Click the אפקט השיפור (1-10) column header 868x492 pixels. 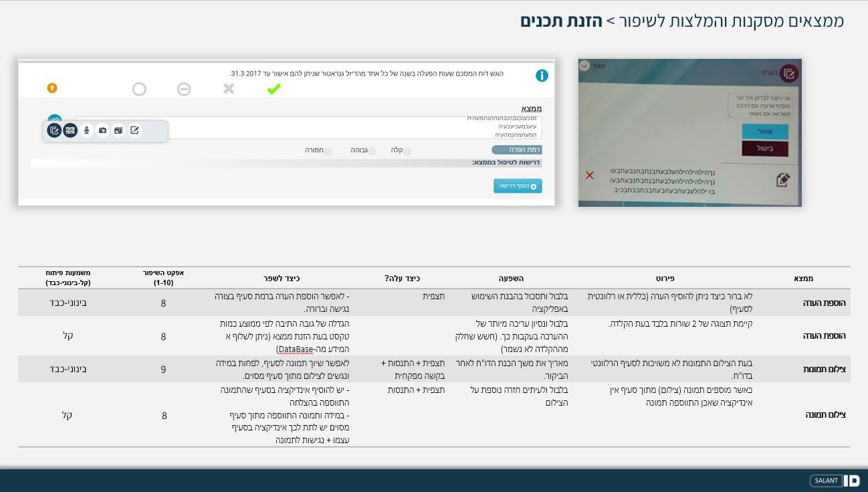[164, 278]
